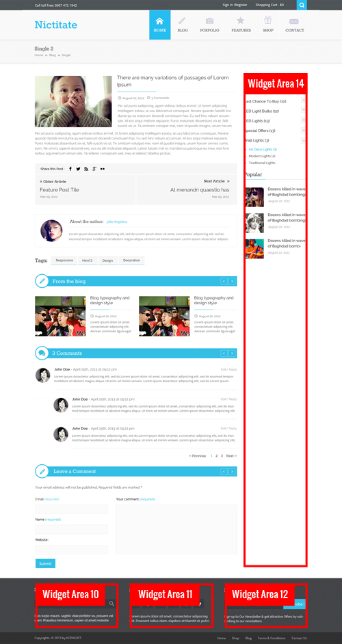
Task: Expand the Last Chance To Buy category
Action: (x=304, y=100)
